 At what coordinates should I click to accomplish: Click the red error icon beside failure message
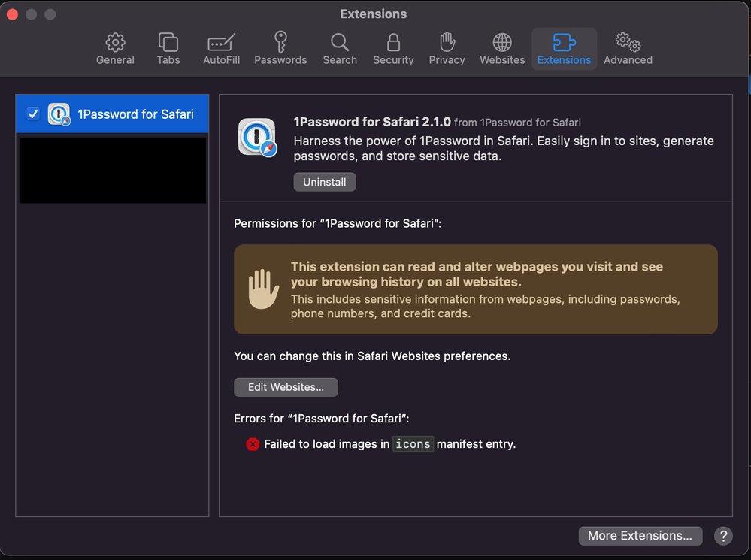tap(253, 444)
